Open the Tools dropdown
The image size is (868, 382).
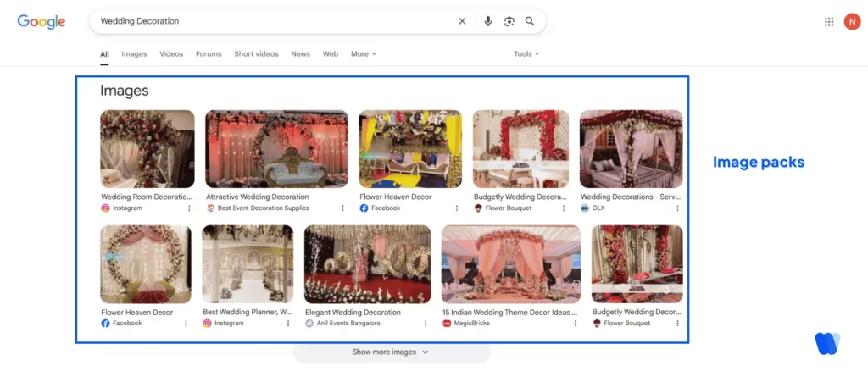click(x=526, y=53)
